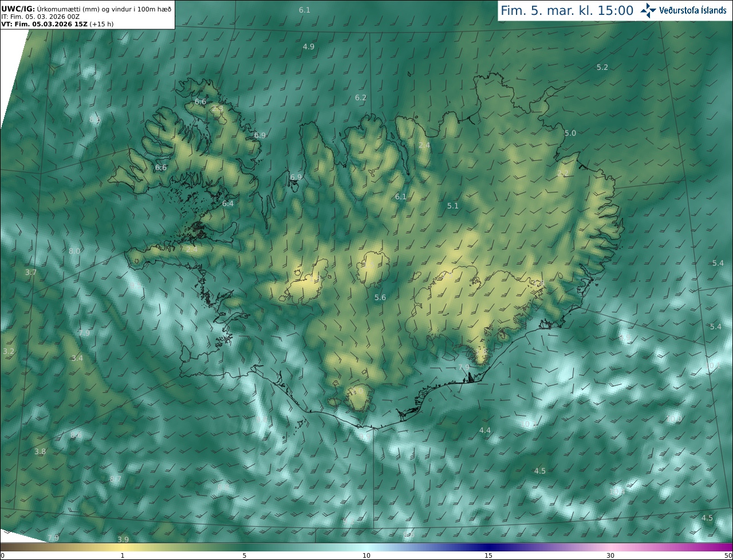Click the 5.0 value on the map

pyautogui.click(x=570, y=133)
